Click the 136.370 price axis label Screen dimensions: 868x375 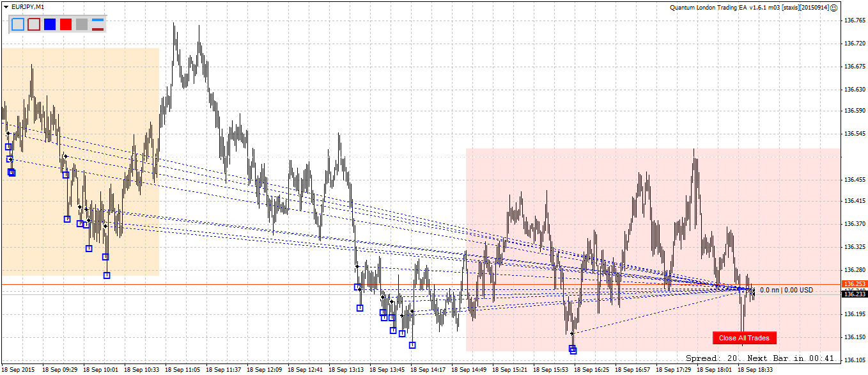tap(855, 224)
